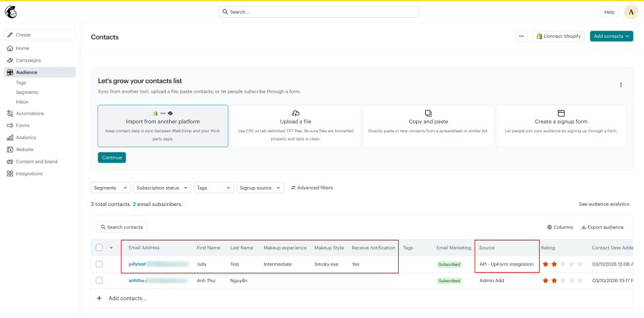Open the three-dot menu beside Connect Shopify
Viewport: 644px width, 318px height.
coord(521,36)
